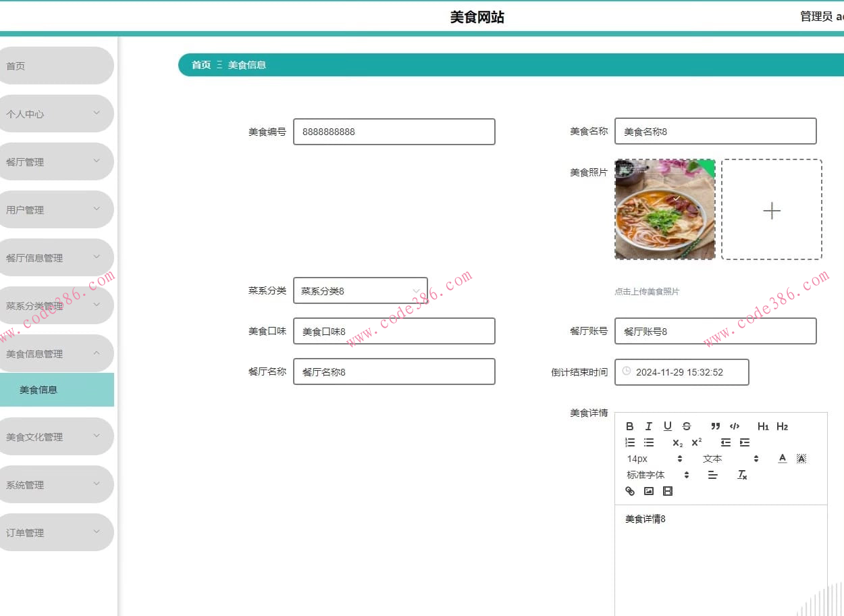This screenshot has width=844, height=616.
Task: Go to 首页 via the breadcrumb
Action: pyautogui.click(x=201, y=65)
